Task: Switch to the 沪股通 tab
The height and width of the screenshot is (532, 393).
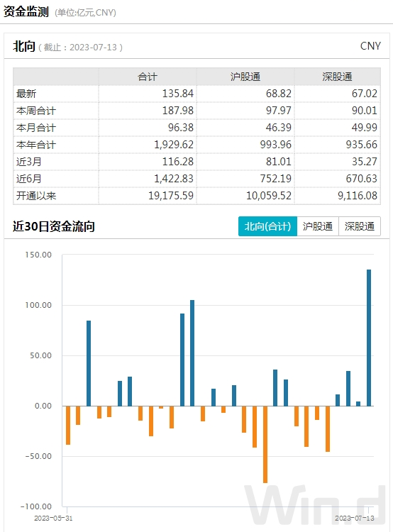Action: coord(318,226)
